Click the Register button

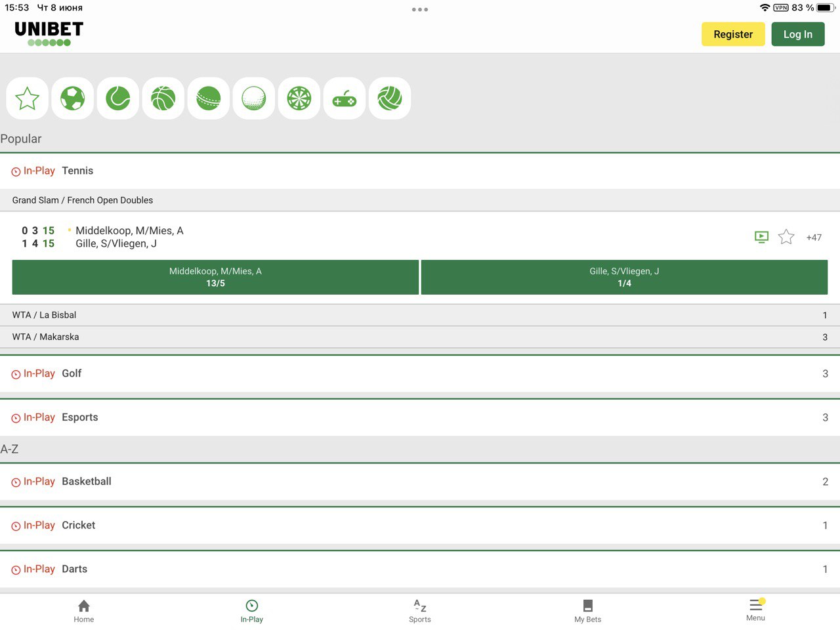(x=733, y=34)
